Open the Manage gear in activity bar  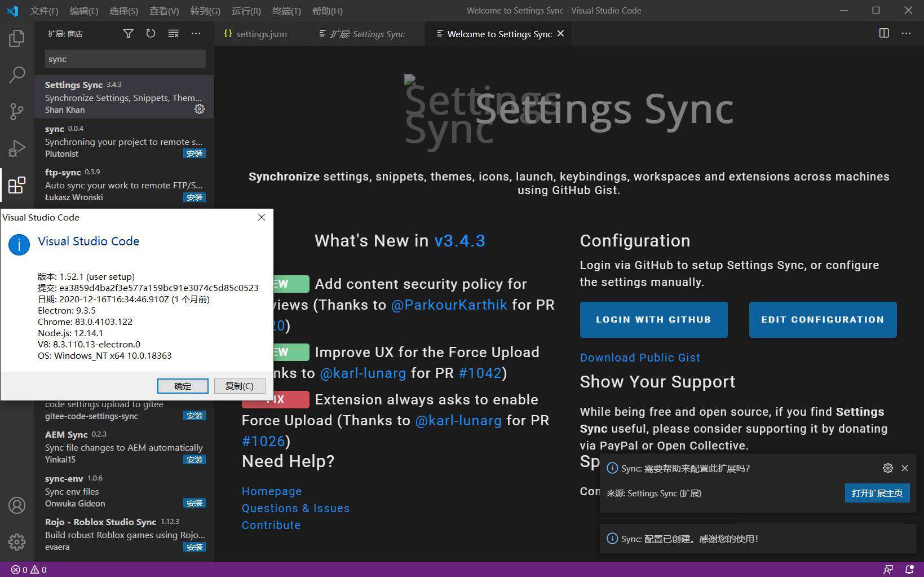pyautogui.click(x=17, y=542)
